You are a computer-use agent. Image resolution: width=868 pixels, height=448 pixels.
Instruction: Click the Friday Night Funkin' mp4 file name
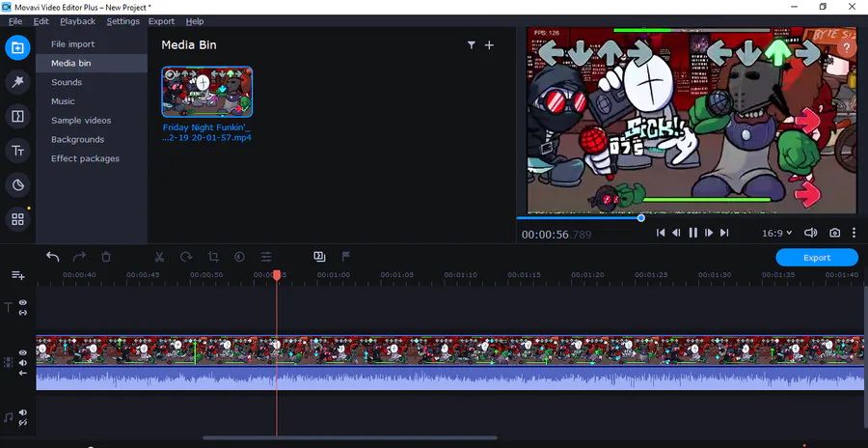pyautogui.click(x=207, y=132)
